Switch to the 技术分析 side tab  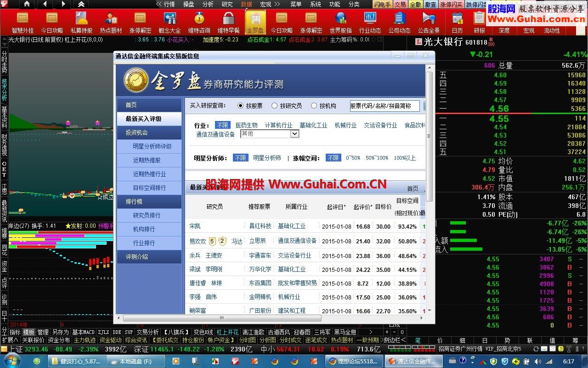tap(4, 89)
